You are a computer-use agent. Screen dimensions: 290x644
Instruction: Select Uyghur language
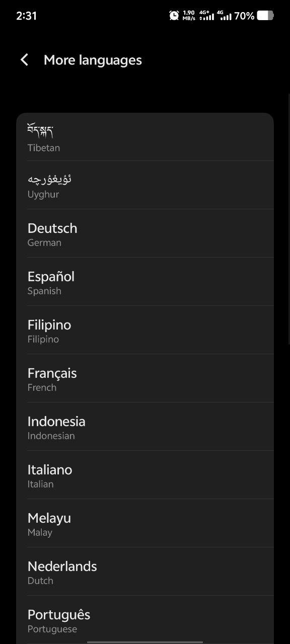coord(145,185)
